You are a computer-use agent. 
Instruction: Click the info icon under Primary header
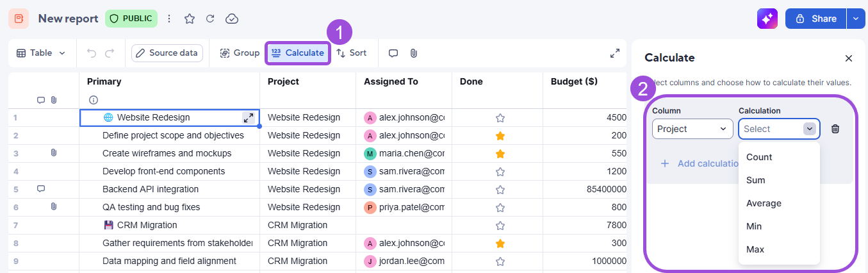(x=94, y=100)
